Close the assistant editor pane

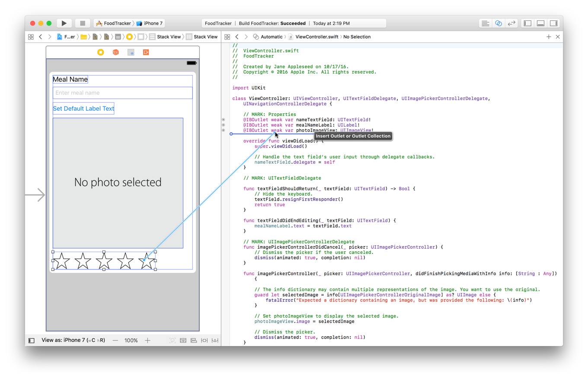558,37
